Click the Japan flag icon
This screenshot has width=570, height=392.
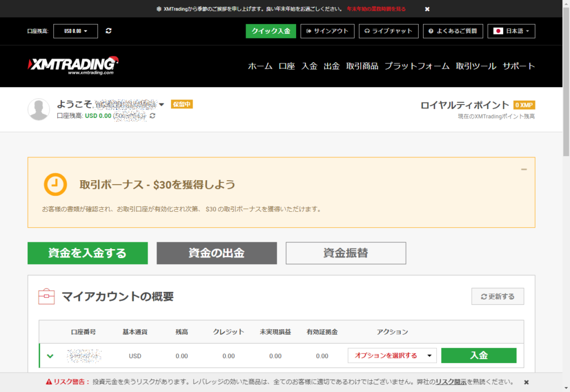pos(498,31)
